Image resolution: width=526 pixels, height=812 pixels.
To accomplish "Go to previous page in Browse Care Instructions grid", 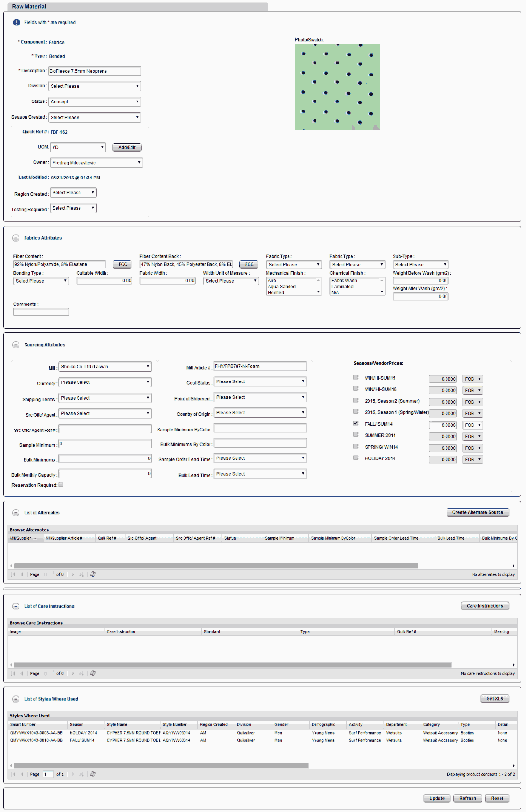I will tap(22, 673).
